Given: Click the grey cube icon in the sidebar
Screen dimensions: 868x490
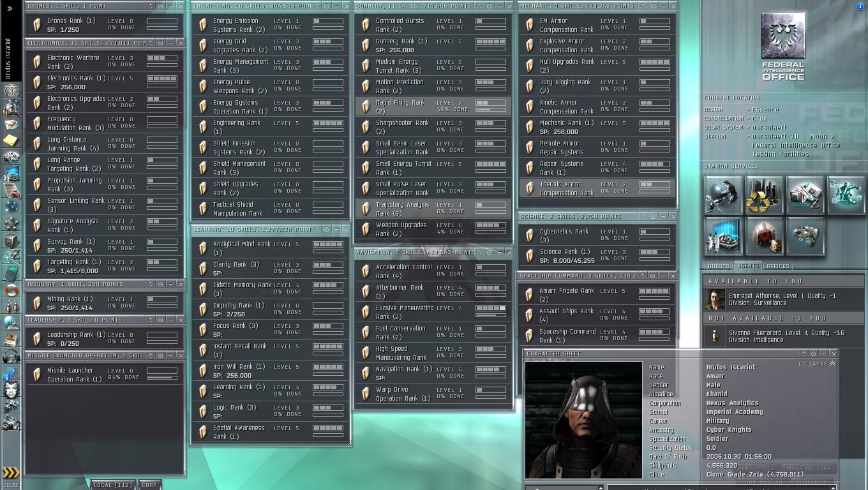Looking at the screenshot, I should (x=11, y=241).
